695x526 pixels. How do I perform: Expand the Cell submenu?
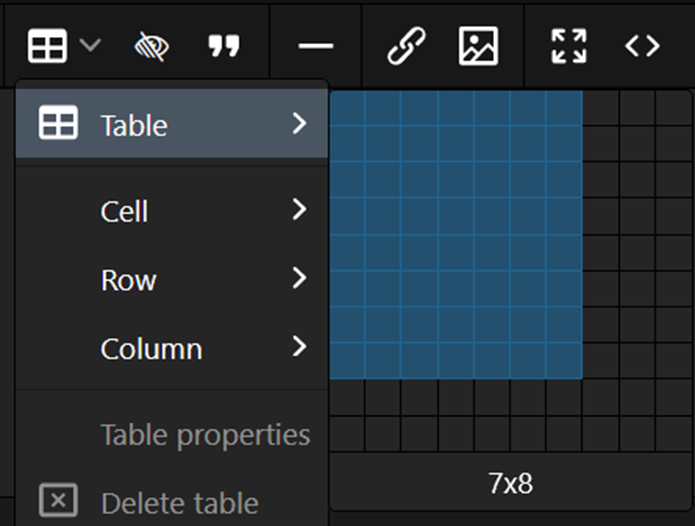click(172, 210)
